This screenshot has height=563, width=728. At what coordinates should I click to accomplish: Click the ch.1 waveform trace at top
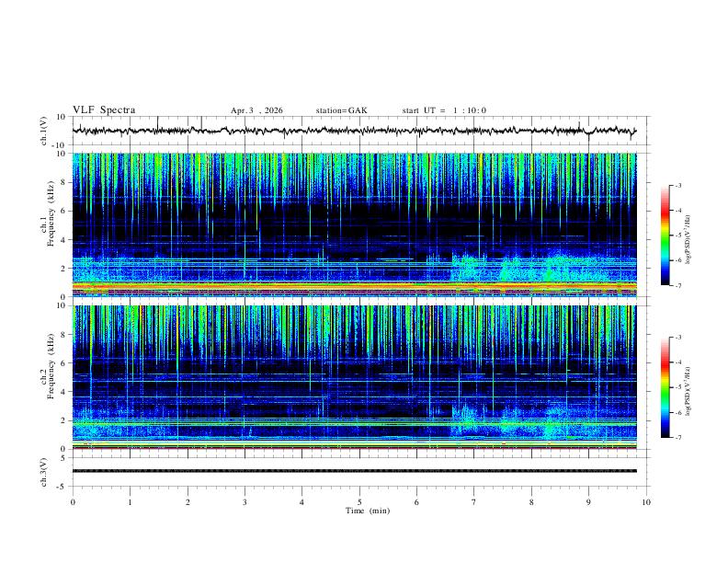click(x=354, y=131)
